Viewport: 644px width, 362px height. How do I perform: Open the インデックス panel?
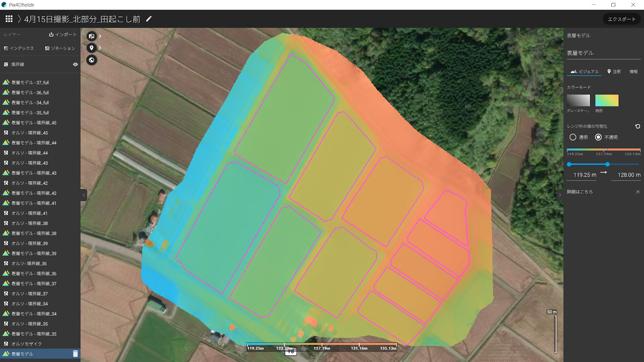click(x=19, y=48)
